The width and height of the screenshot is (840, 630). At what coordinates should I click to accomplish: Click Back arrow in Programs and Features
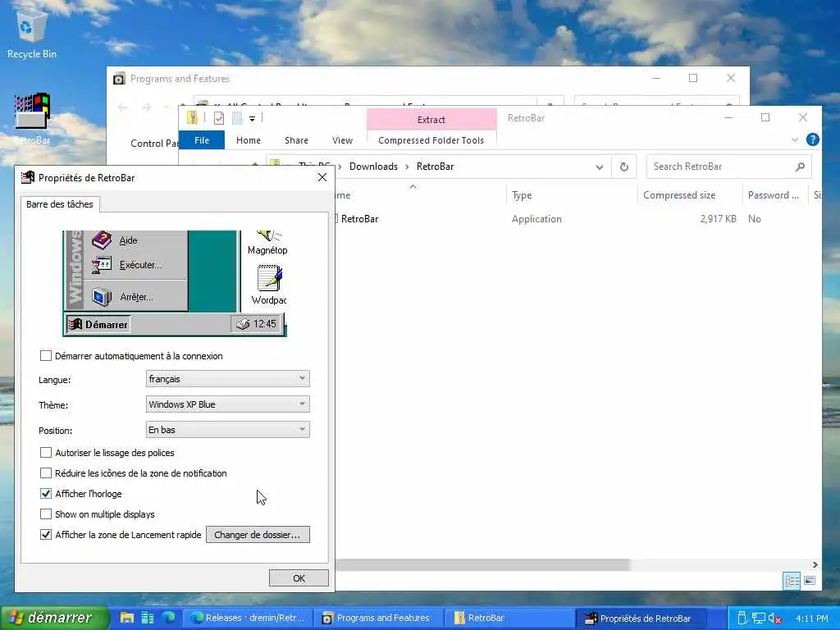click(122, 107)
